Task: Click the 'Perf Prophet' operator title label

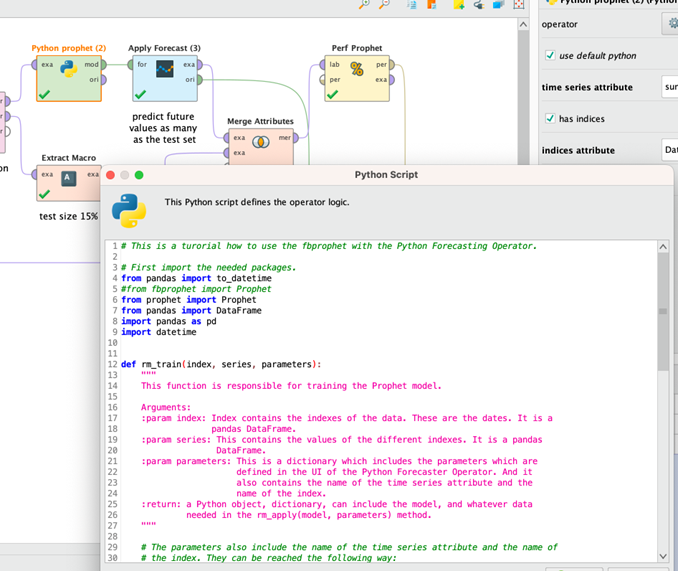Action: pyautogui.click(x=357, y=48)
